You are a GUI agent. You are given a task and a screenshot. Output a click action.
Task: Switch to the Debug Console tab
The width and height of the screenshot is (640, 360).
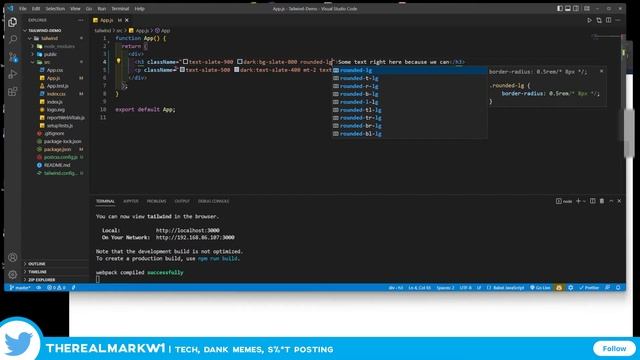[x=213, y=201]
